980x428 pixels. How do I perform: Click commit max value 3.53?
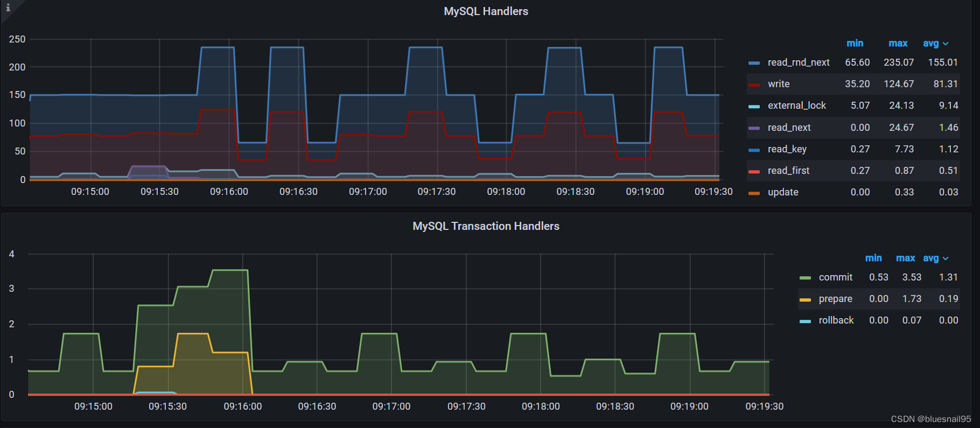[912, 277]
